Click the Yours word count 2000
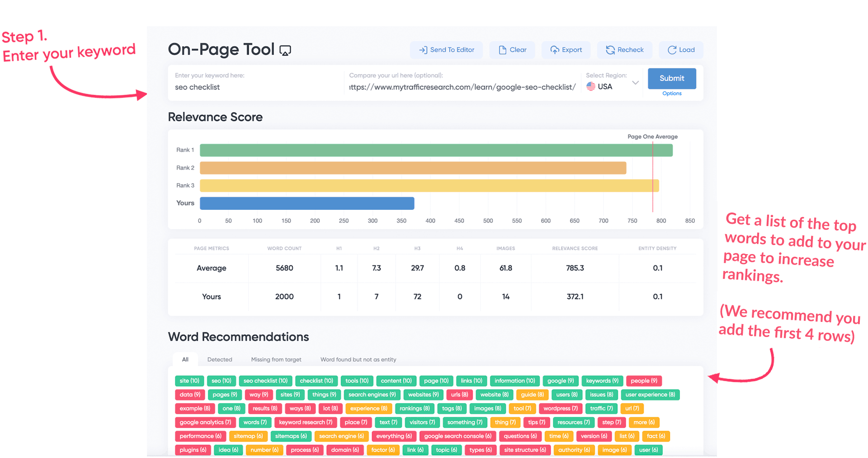Viewport: 868px width, 458px height. pos(284,297)
